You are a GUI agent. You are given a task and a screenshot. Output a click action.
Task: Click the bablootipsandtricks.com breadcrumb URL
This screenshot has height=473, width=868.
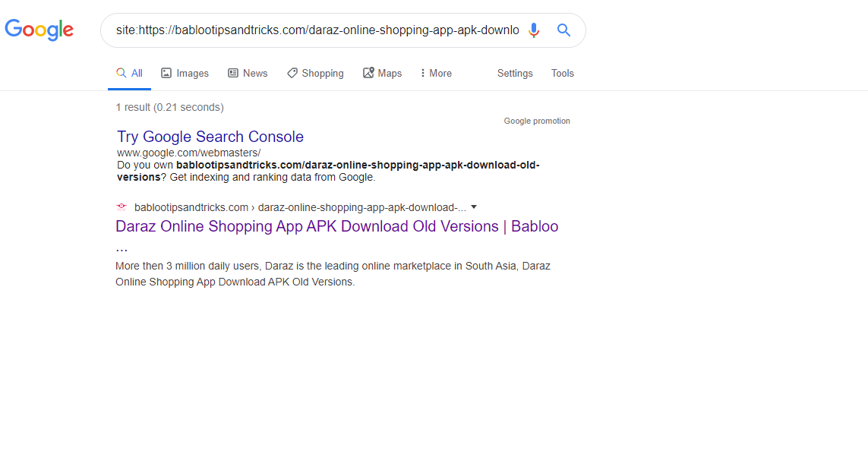pos(300,207)
